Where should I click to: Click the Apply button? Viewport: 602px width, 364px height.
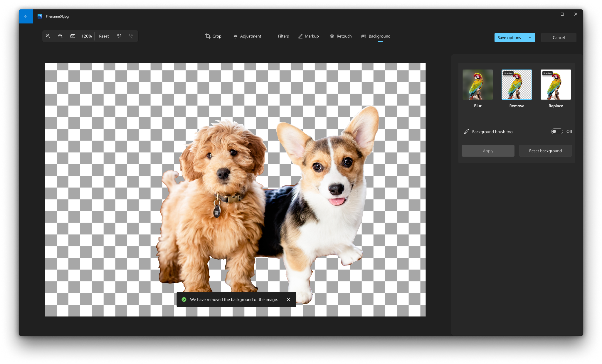tap(488, 151)
